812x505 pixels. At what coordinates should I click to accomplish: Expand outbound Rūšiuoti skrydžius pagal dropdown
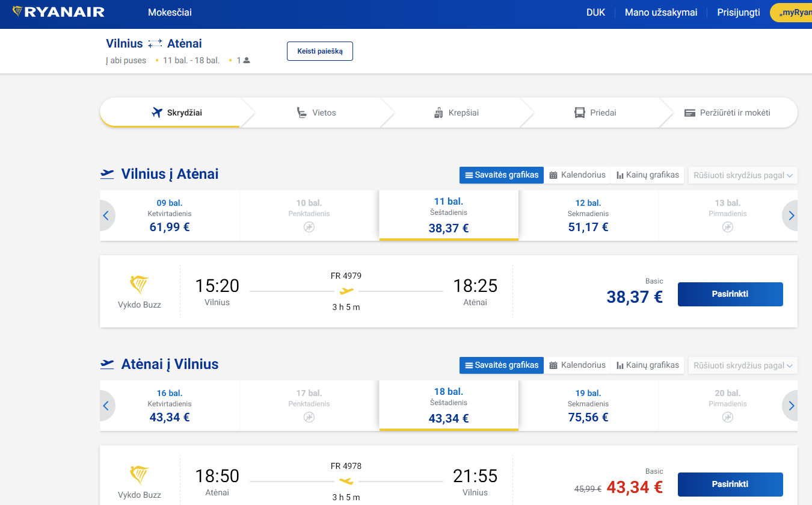(743, 176)
